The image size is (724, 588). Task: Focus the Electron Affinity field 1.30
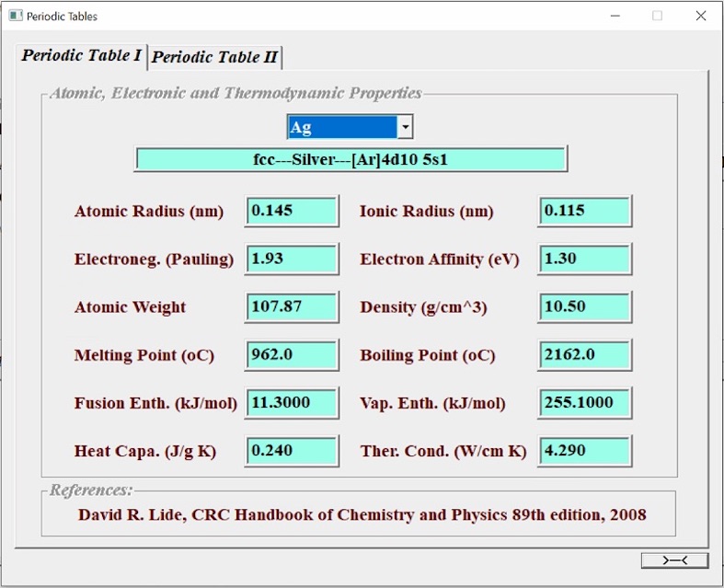coord(584,259)
